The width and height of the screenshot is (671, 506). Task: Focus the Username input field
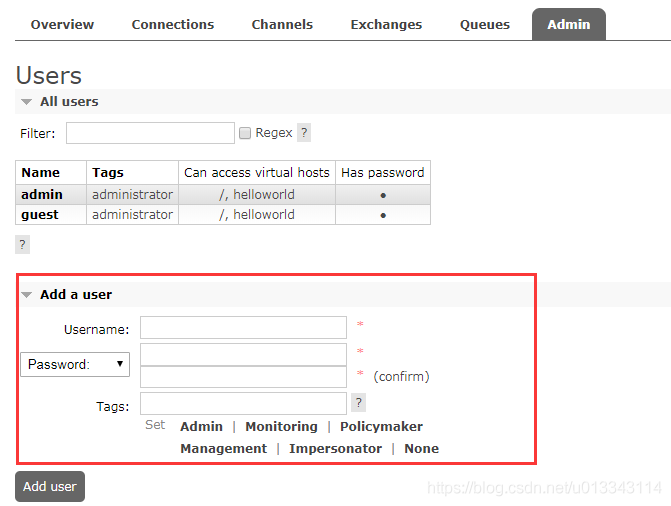coord(243,327)
